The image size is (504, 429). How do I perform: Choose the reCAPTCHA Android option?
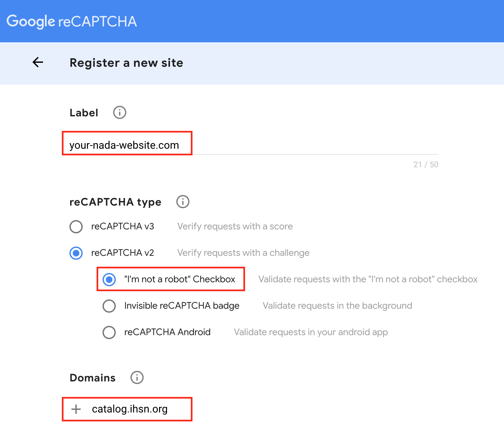coord(109,332)
